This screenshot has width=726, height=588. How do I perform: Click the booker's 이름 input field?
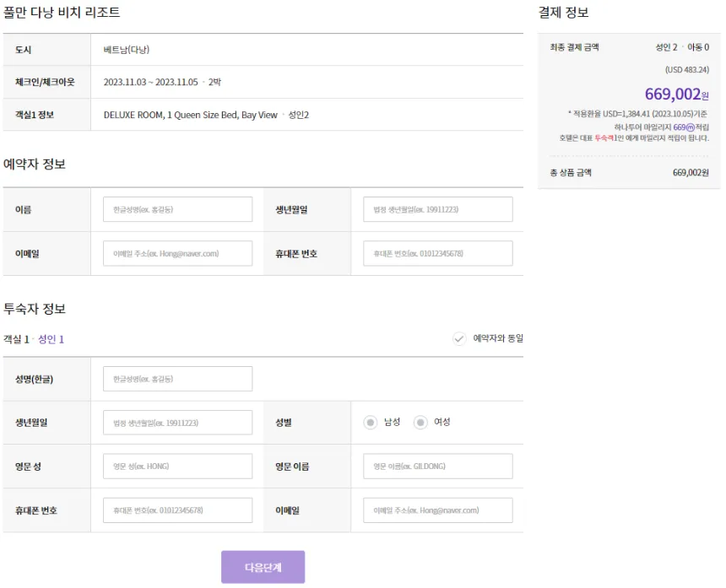click(x=177, y=209)
